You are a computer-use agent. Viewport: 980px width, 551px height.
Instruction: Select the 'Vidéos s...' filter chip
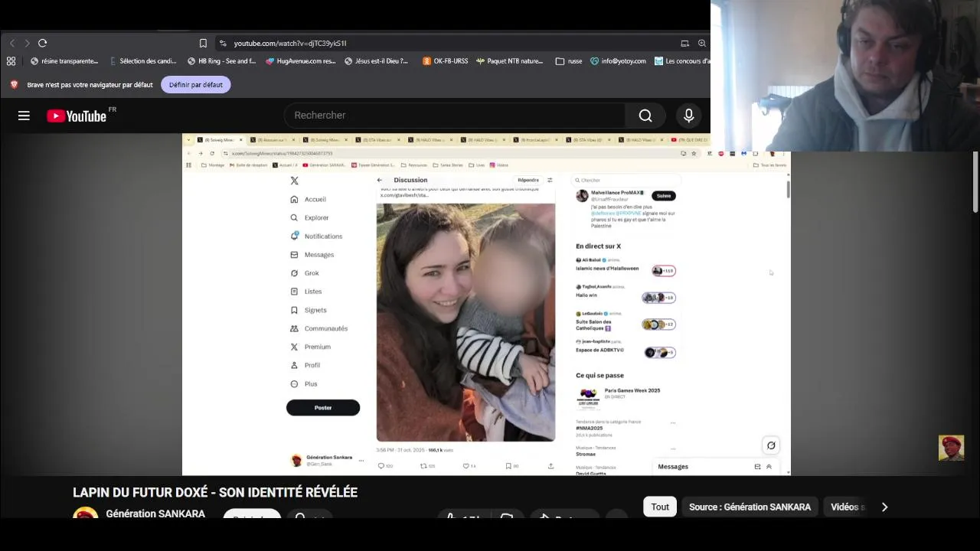[x=847, y=507]
